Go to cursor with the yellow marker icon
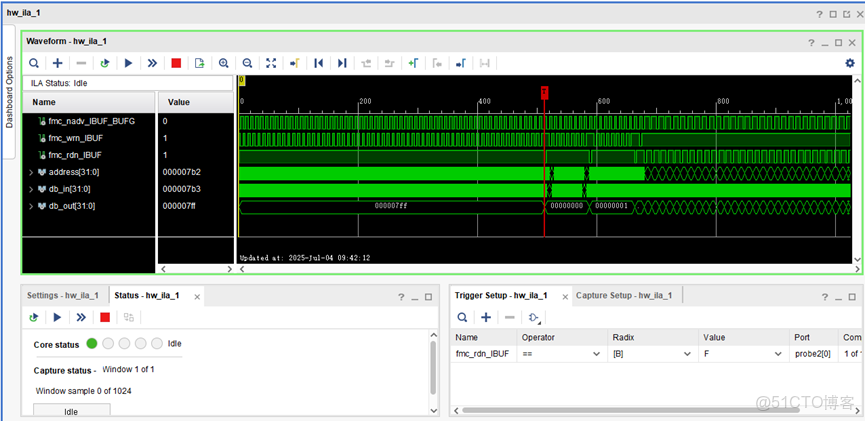This screenshot has height=421, width=865. tap(295, 63)
